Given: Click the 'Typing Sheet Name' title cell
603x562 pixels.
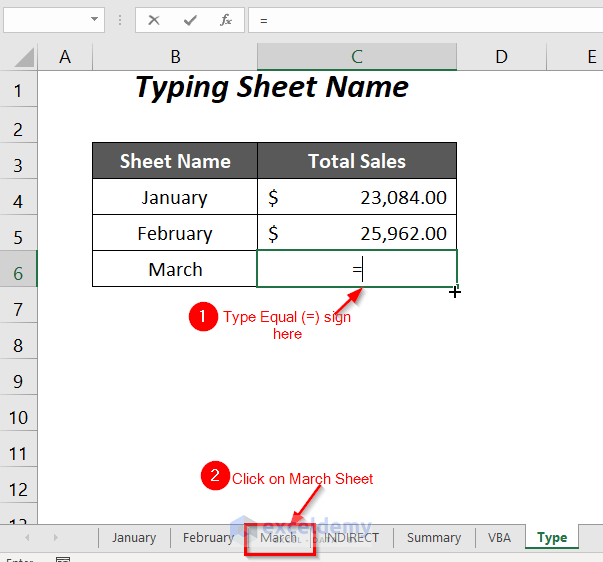Looking at the screenshot, I should coord(272,87).
